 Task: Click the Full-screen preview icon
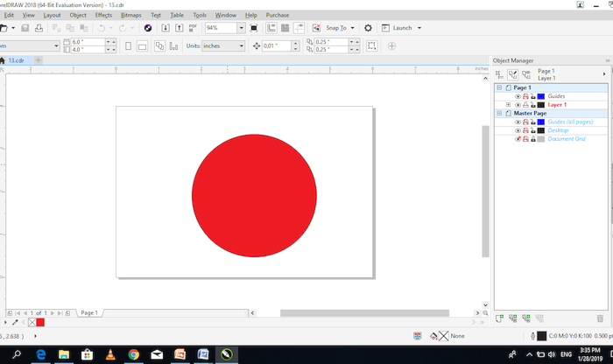pyautogui.click(x=254, y=28)
